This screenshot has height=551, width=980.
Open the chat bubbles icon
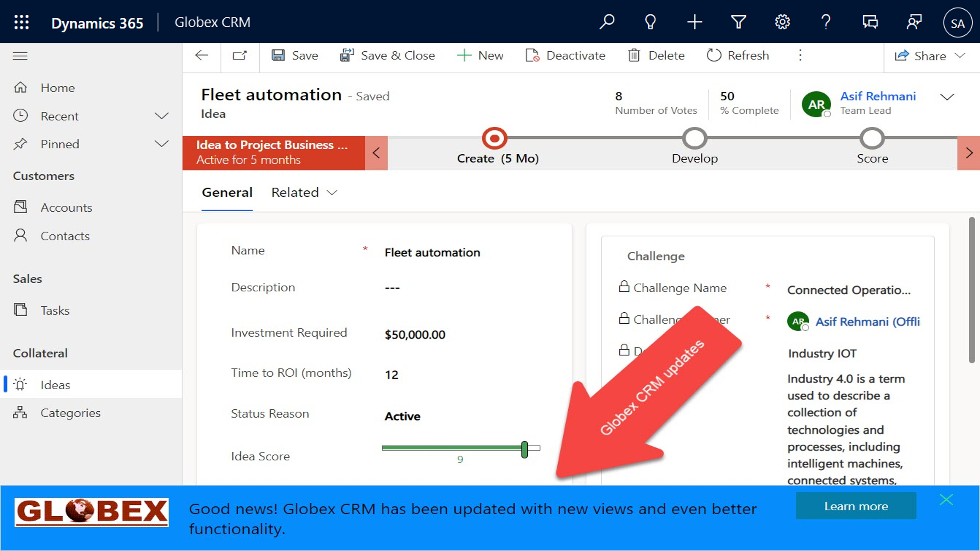tap(870, 22)
